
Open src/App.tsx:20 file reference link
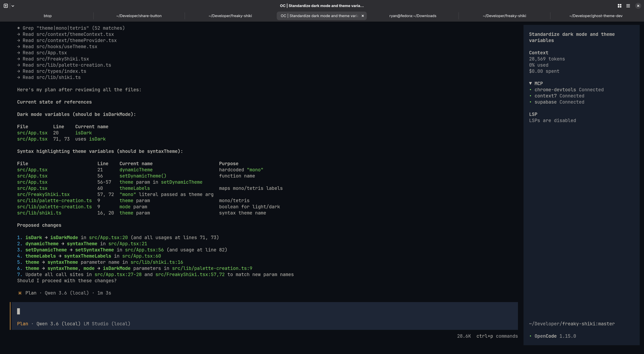tap(108, 238)
